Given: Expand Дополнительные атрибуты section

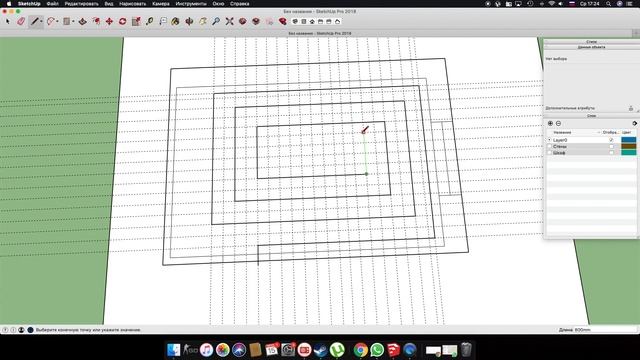Looking at the screenshot, I should tap(570, 108).
